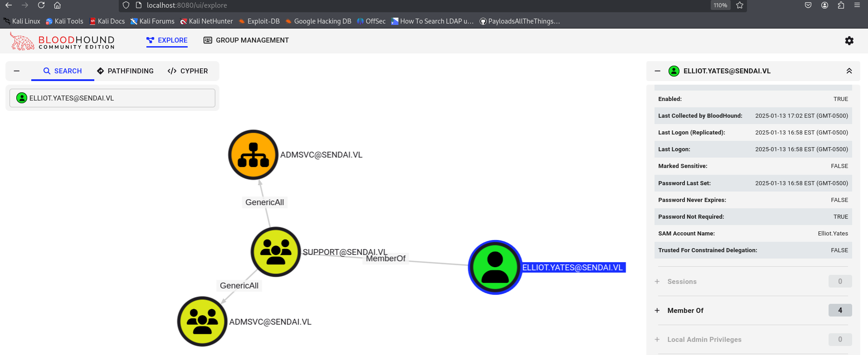The height and width of the screenshot is (355, 868).
Task: Switch to the SEARCH tab
Action: pos(63,71)
